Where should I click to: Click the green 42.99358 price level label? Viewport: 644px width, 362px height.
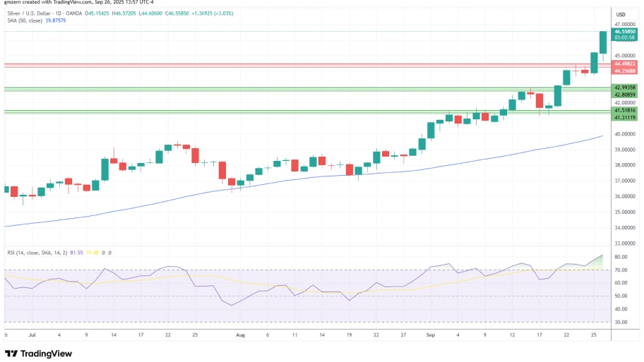click(625, 87)
